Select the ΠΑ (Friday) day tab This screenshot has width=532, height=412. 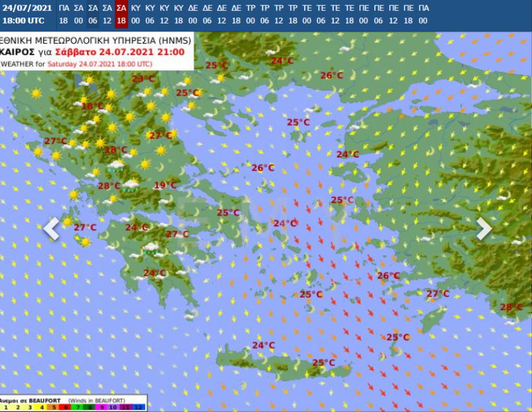click(x=63, y=8)
